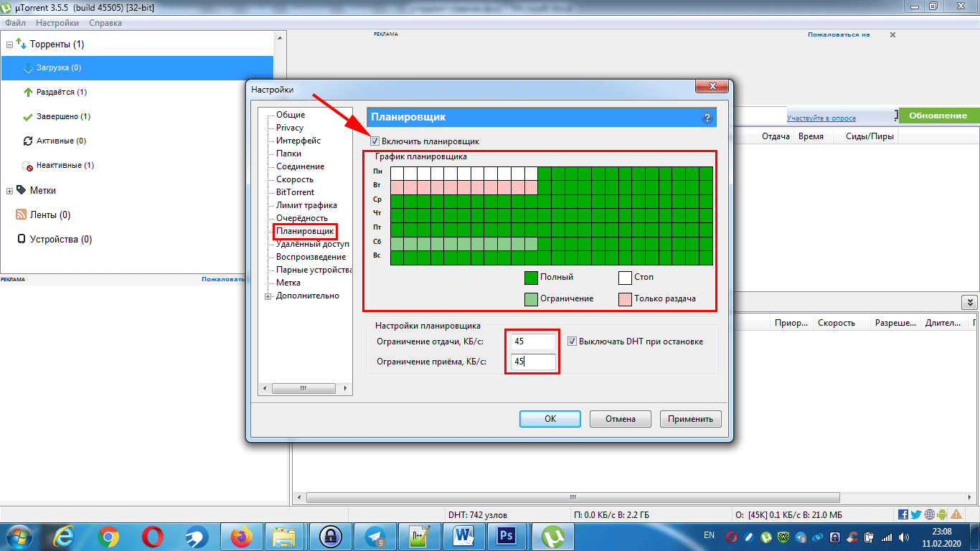Switch to Photoshop in the taskbar

(x=507, y=537)
